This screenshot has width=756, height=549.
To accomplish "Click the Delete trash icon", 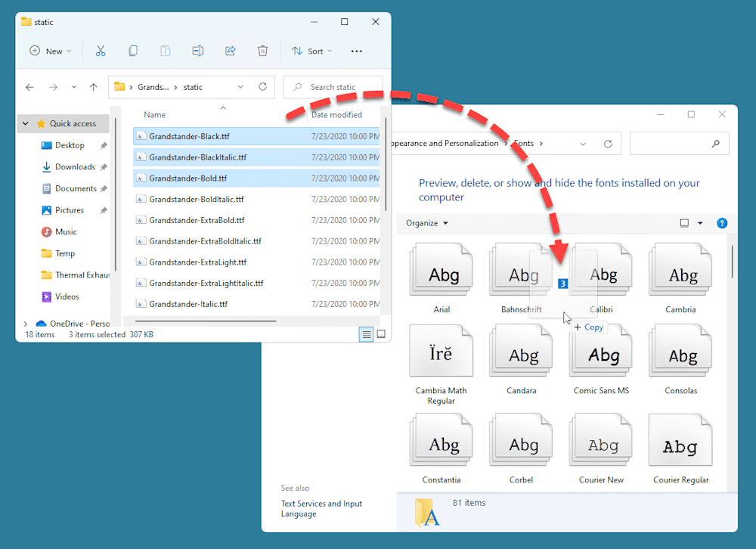I will point(262,51).
